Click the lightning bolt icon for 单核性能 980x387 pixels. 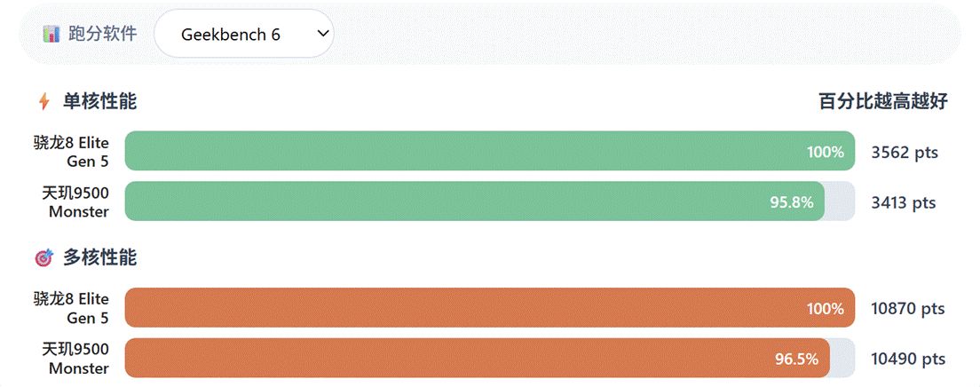(43, 101)
